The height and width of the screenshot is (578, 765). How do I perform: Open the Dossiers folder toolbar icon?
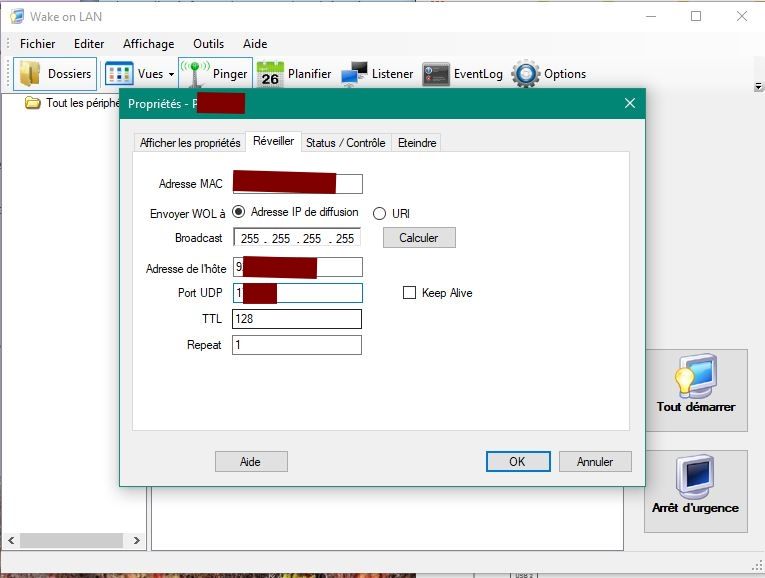[x=31, y=74]
